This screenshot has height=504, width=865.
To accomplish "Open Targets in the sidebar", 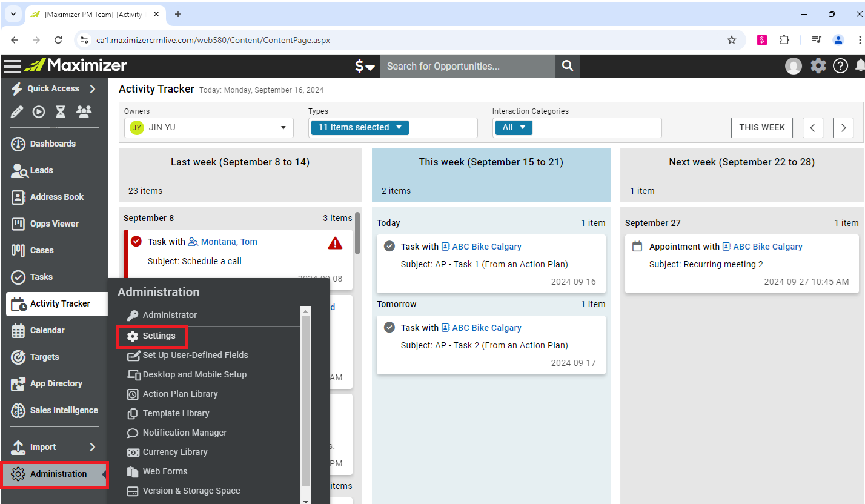I will [54, 357].
